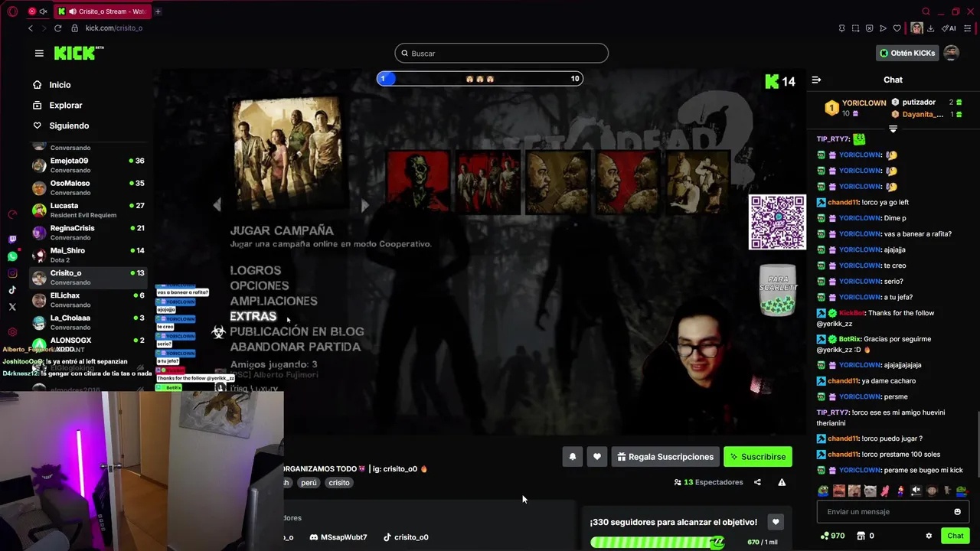Open WhatsApp in the Opera sidebar

tap(12, 256)
